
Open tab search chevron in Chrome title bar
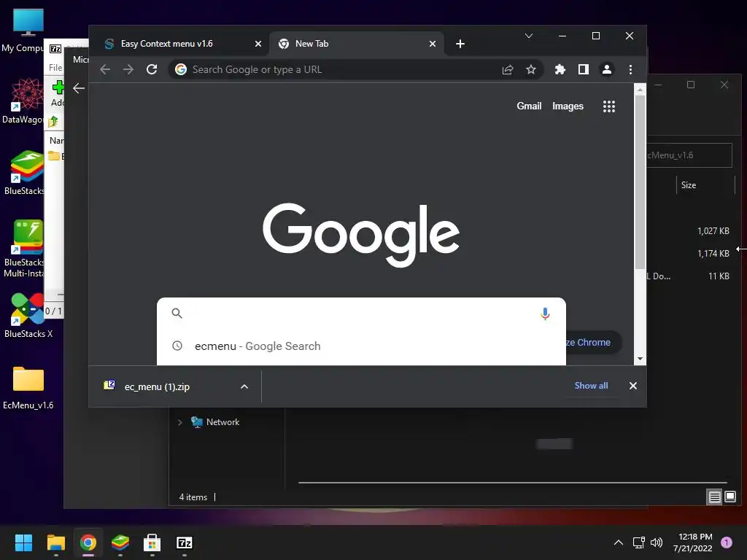(x=529, y=36)
